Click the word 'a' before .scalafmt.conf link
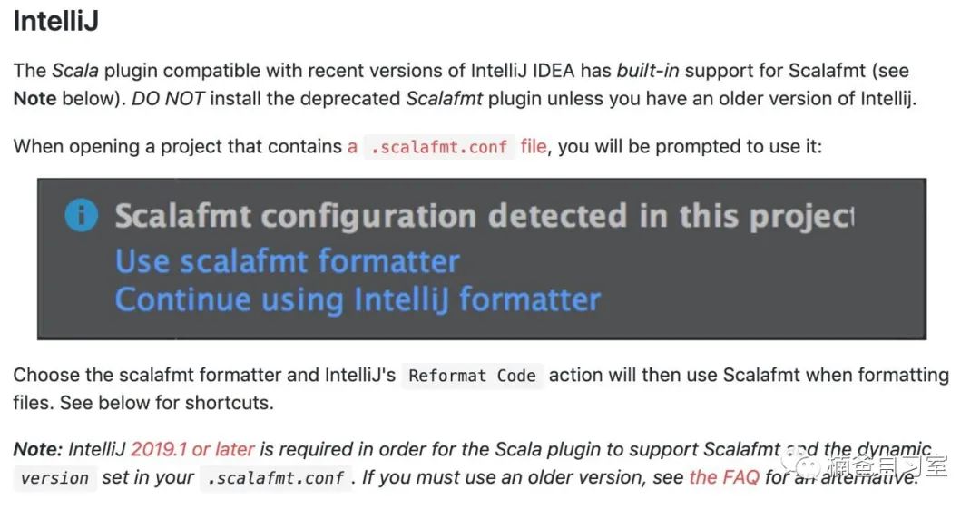Screen dimensions: 980x509 [352, 147]
